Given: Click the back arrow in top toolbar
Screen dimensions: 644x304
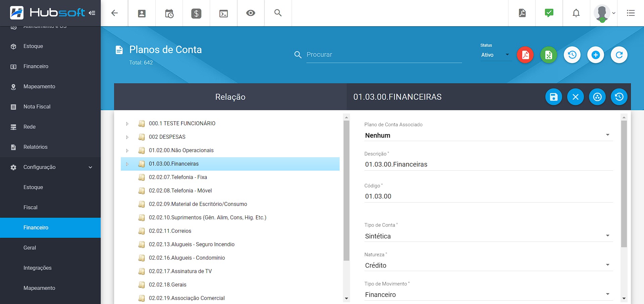Looking at the screenshot, I should (x=114, y=13).
